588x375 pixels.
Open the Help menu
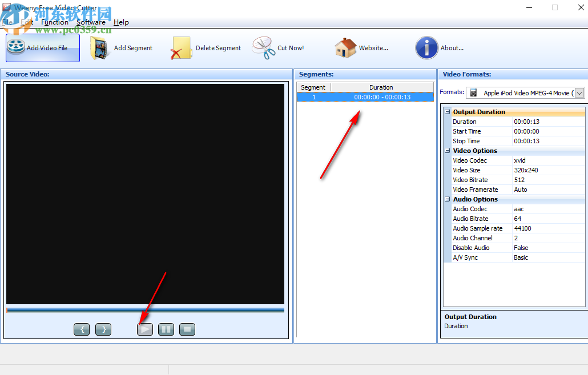click(121, 22)
